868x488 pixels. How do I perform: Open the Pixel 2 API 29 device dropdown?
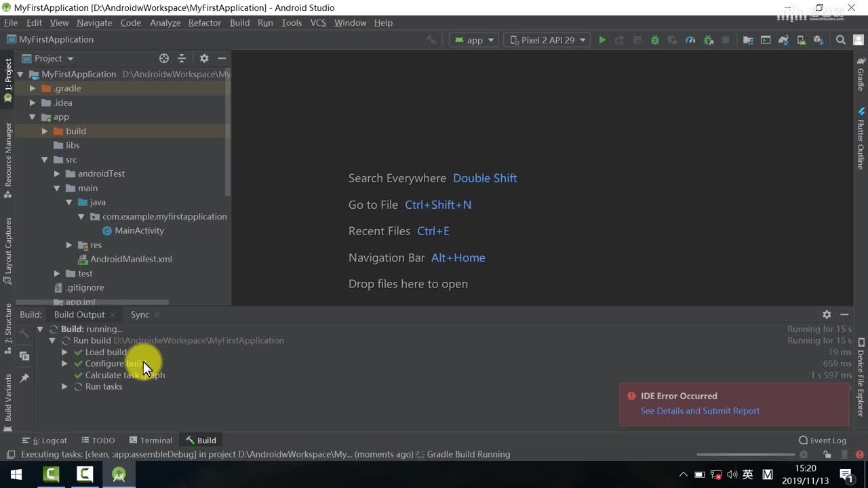[547, 40]
